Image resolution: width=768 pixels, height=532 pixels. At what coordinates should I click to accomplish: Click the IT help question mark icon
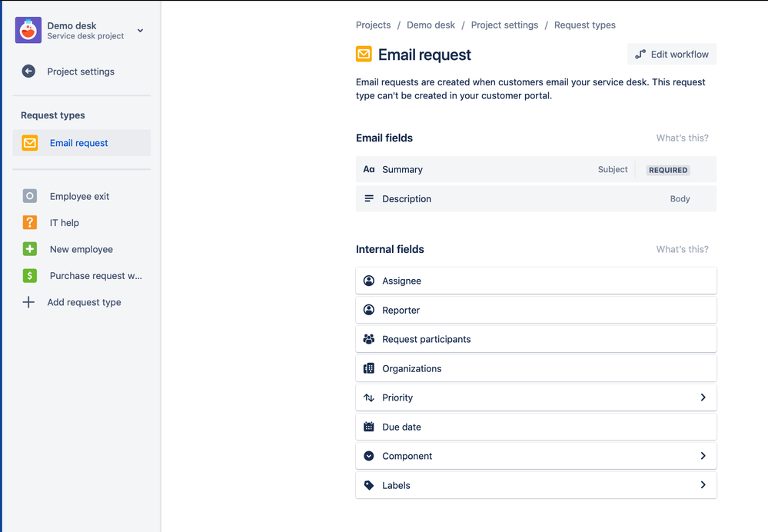[x=28, y=222]
